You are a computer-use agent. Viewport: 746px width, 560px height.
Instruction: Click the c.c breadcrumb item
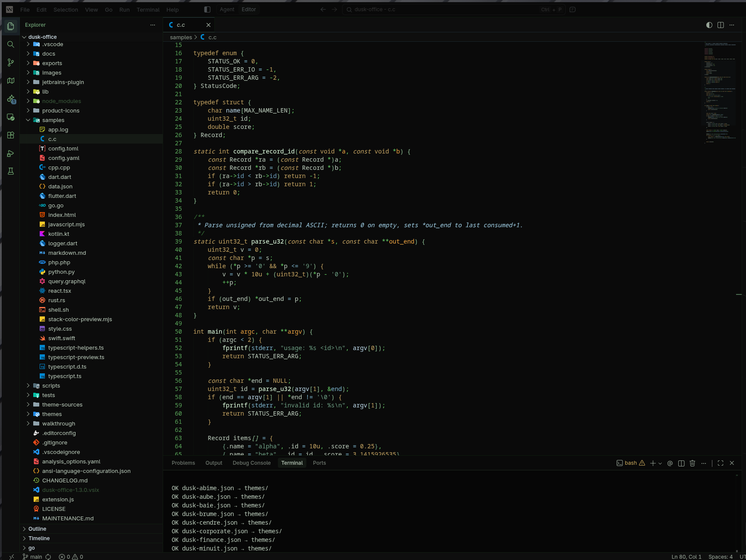(x=208, y=38)
